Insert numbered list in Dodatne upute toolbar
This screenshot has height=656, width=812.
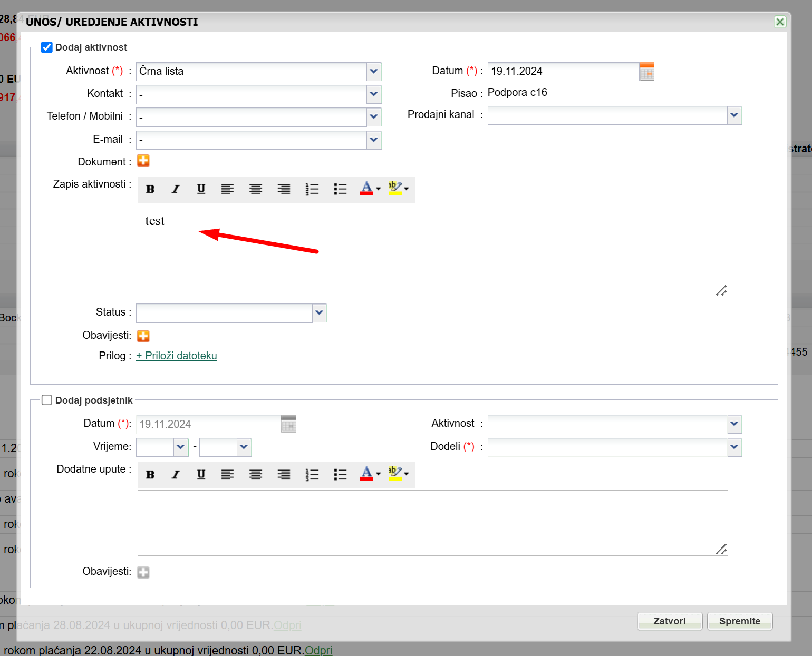[x=312, y=475]
